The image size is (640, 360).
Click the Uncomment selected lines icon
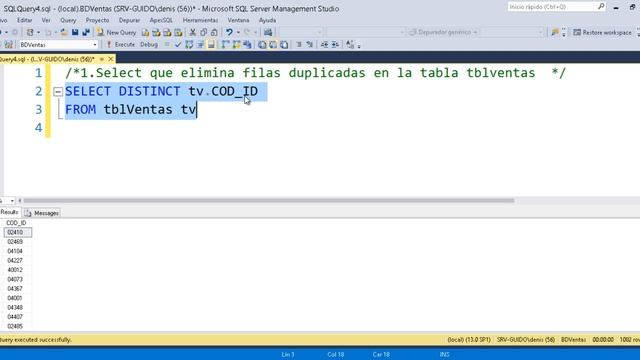click(x=310, y=44)
